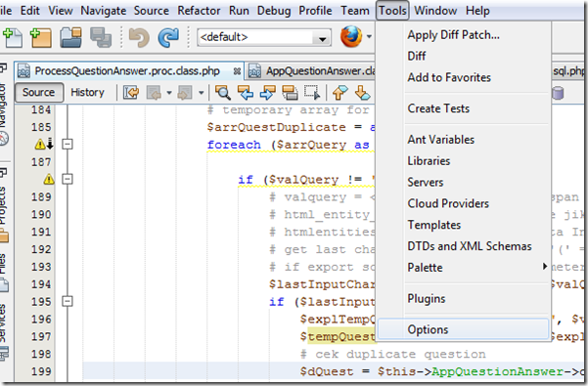Click the Forward navigation icon in editor toolbar

click(x=185, y=93)
